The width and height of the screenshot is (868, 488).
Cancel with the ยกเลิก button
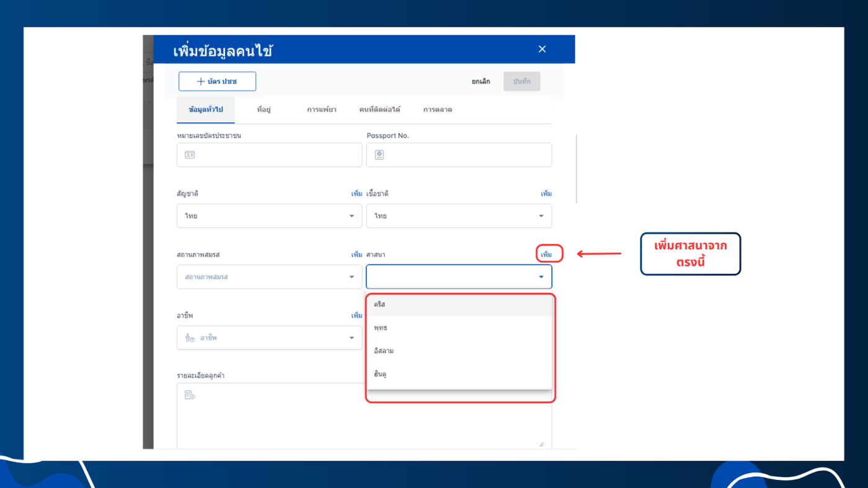(480, 81)
